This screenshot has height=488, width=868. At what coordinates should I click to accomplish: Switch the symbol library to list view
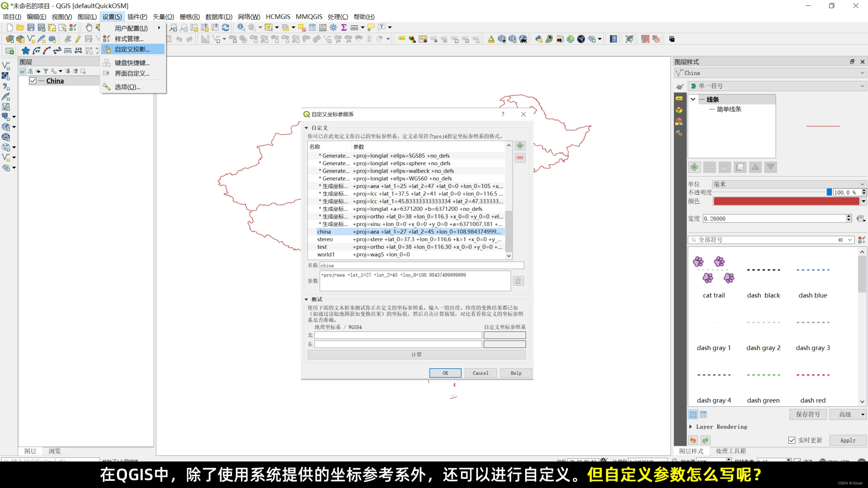[x=703, y=414]
